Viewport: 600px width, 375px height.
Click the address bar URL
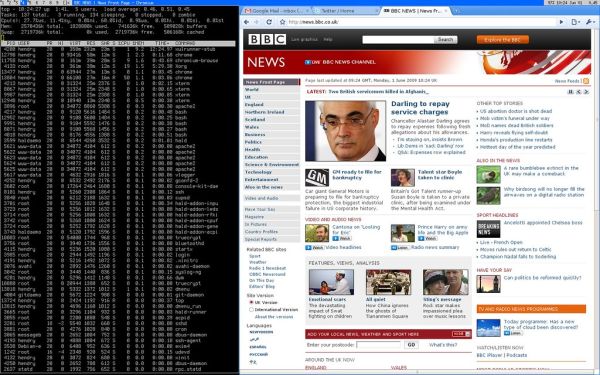coord(313,22)
